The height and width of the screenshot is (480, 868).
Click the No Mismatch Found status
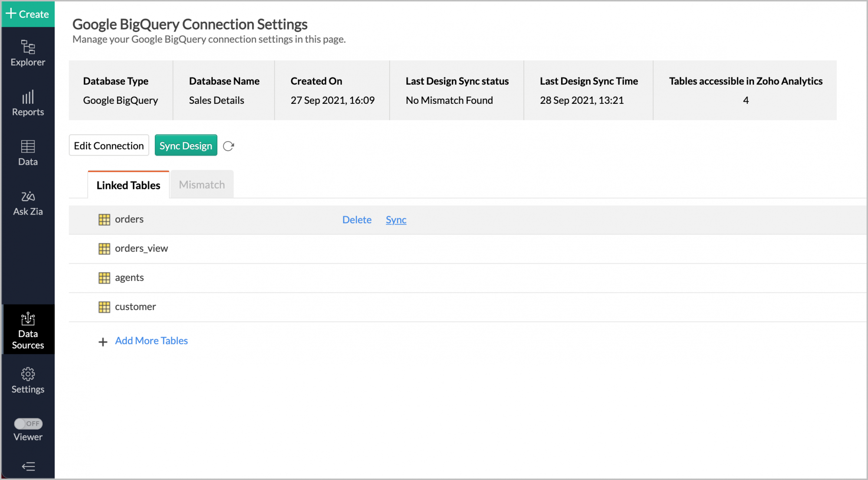pyautogui.click(x=449, y=100)
